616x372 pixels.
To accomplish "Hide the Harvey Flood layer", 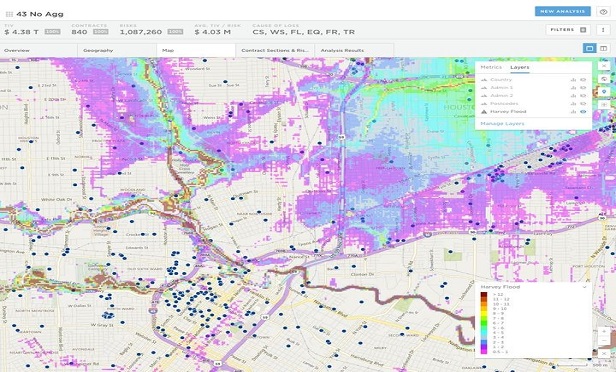I will click(583, 112).
